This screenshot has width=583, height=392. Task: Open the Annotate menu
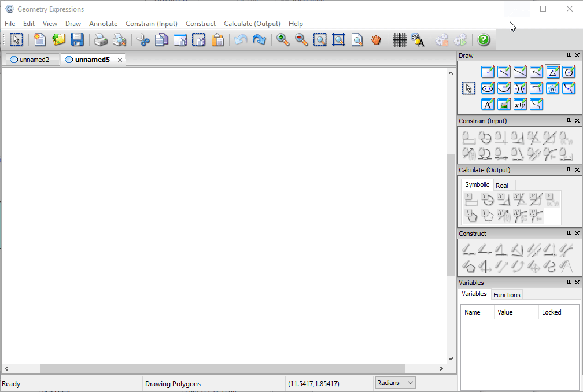pos(104,23)
